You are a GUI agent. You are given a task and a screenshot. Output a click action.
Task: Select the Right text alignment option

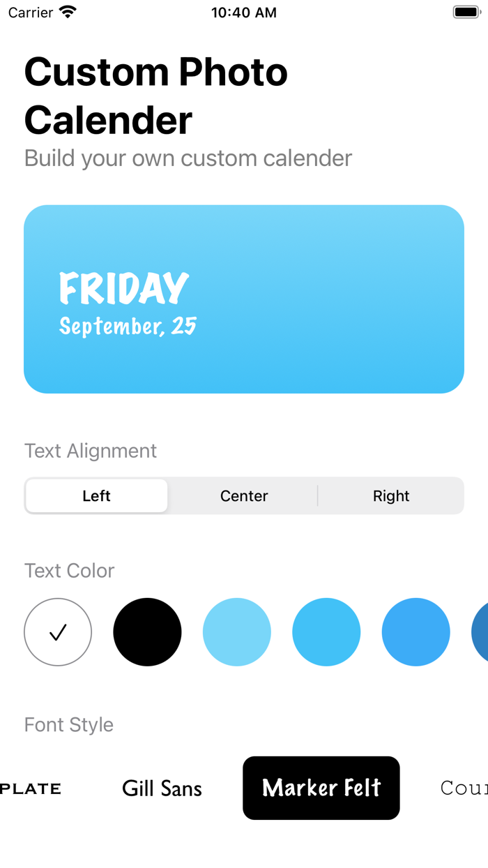(391, 495)
